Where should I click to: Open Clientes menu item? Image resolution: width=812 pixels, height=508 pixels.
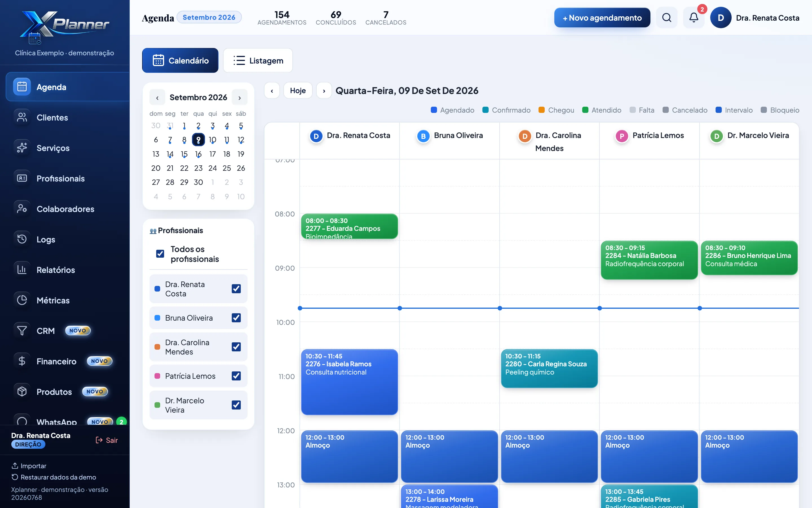pyautogui.click(x=67, y=117)
